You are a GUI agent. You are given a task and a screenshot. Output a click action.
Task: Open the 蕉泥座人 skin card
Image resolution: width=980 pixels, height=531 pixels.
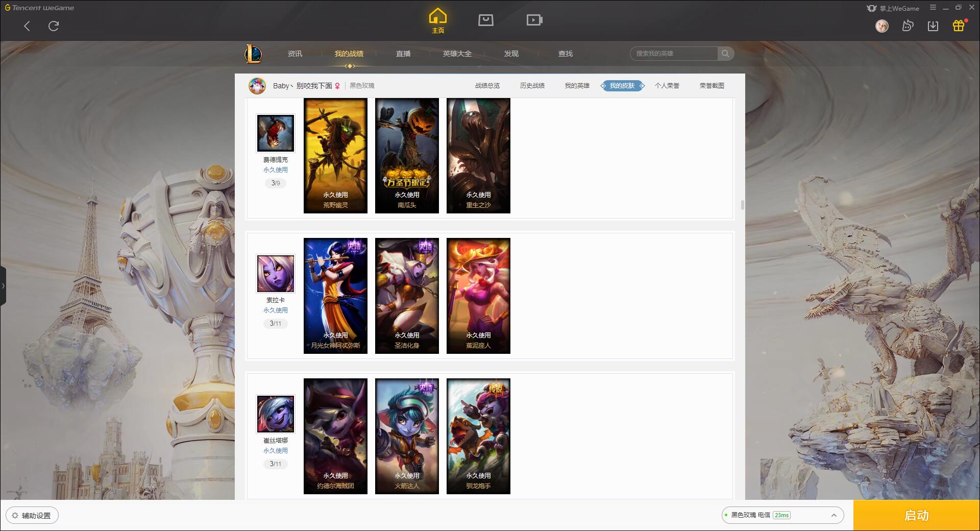coord(478,296)
